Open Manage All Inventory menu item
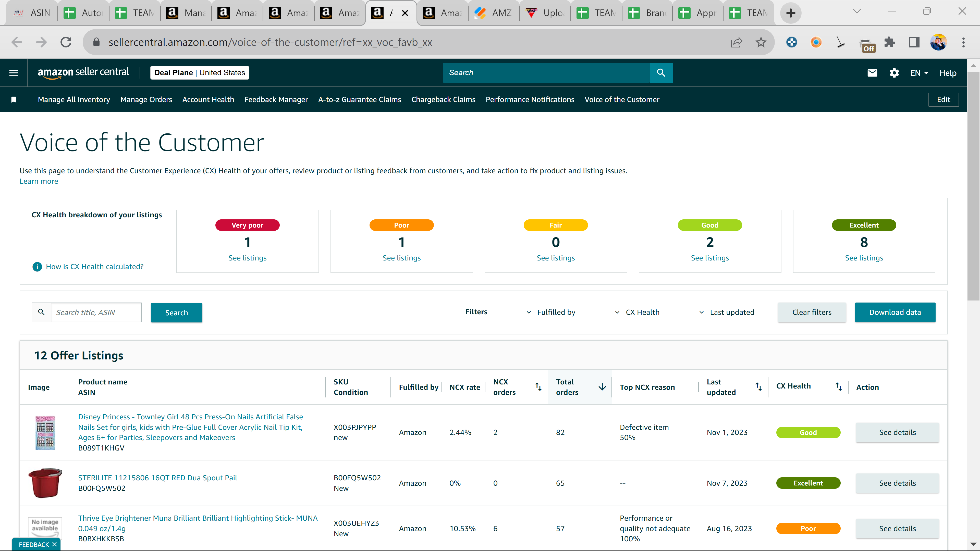Image resolution: width=980 pixels, height=551 pixels. pyautogui.click(x=74, y=100)
